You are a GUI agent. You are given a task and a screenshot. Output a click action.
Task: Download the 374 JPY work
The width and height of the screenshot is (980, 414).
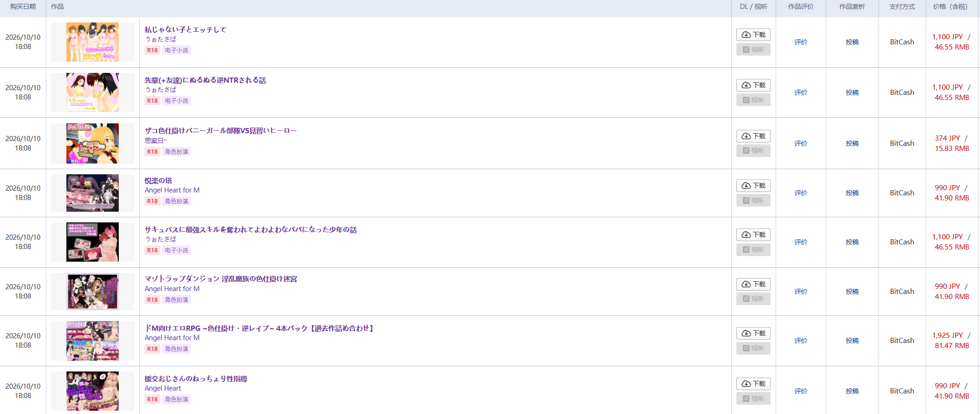coord(753,136)
